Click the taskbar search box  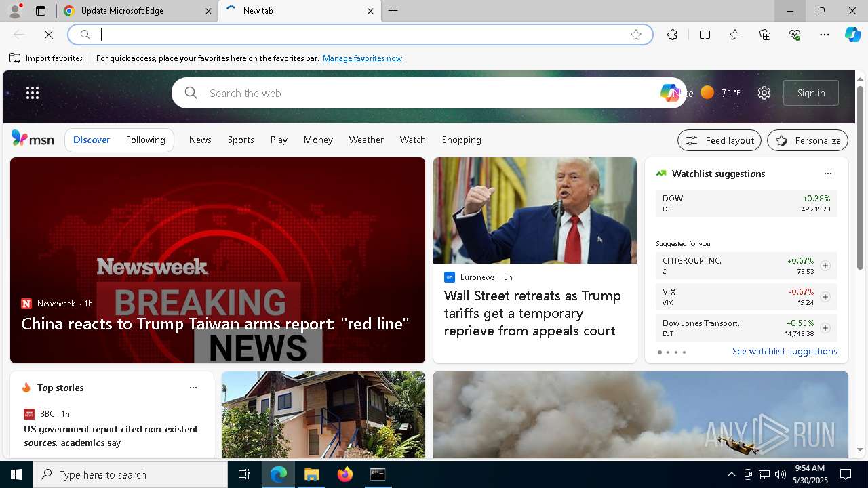(130, 474)
